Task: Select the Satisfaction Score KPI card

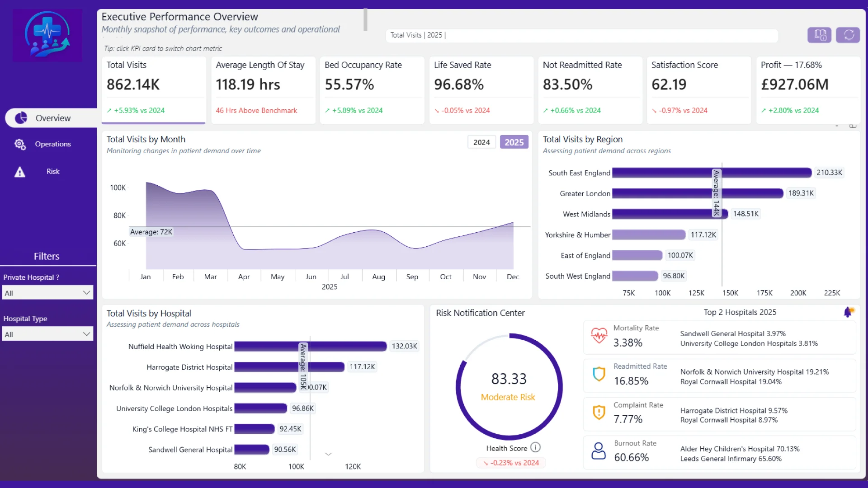Action: tap(699, 90)
